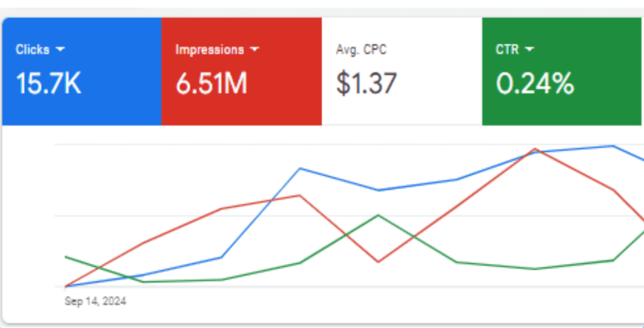Viewport: 644px width, 328px height.
Task: Click the blue Clicks line's first sharp peak
Action: (x=301, y=169)
